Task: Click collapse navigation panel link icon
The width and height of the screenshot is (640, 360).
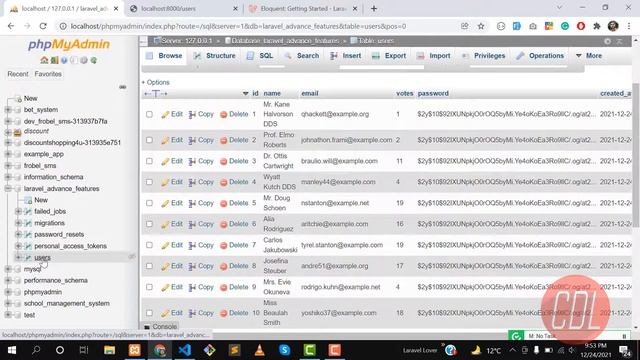Action: [x=122, y=87]
